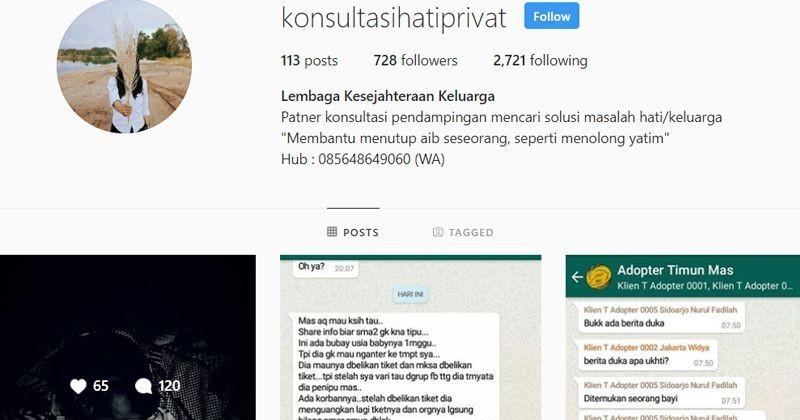Screen dimensions: 800x420
Task: Switch to the POSTS tab
Action: click(353, 232)
